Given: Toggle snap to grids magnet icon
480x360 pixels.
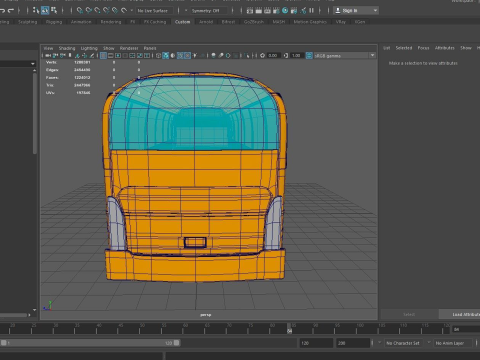Looking at the screenshot, I should (80, 11).
